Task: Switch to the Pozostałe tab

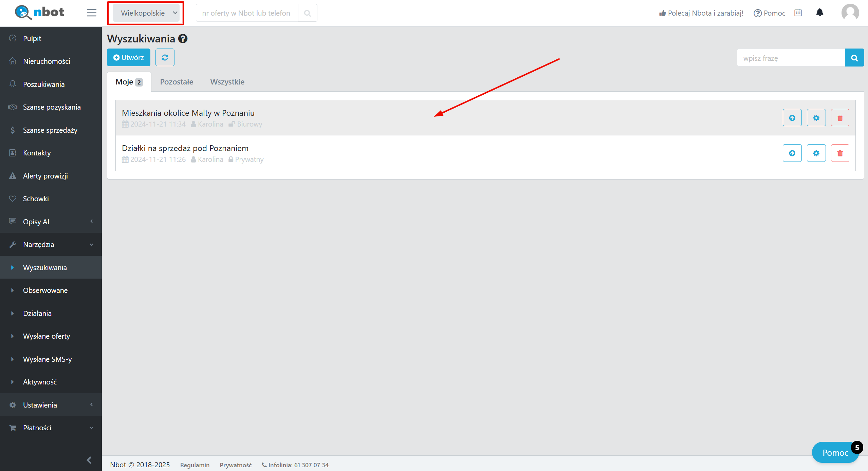Action: 177,82
